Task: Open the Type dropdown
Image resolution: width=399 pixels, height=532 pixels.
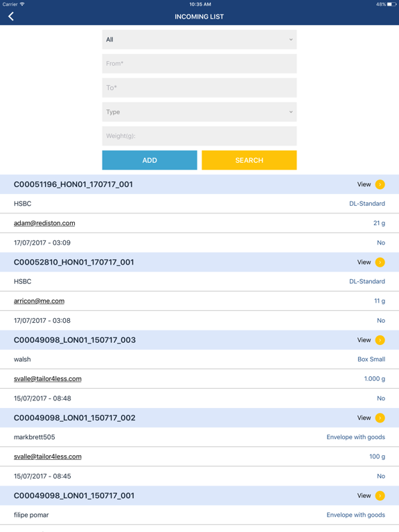Action: (x=199, y=112)
